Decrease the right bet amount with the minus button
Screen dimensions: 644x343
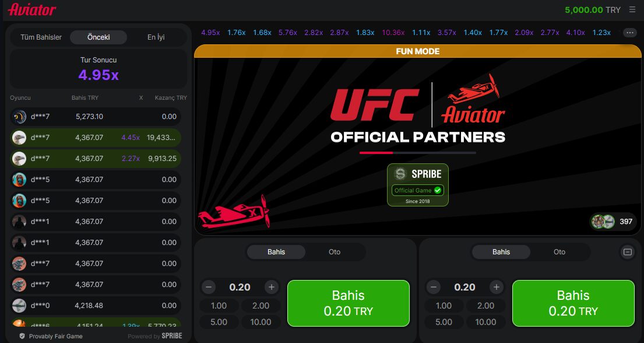(434, 287)
